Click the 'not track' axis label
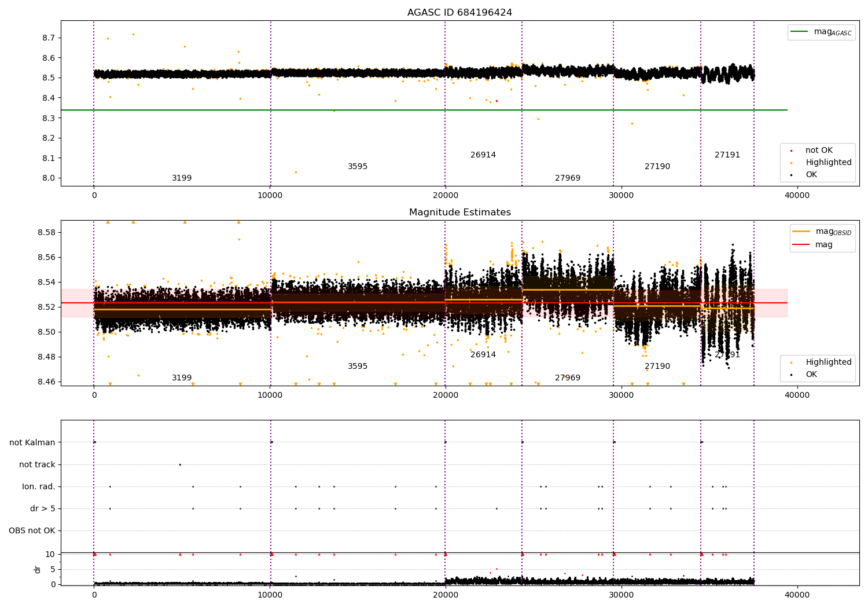Screen dimensions: 868x608 [37, 465]
